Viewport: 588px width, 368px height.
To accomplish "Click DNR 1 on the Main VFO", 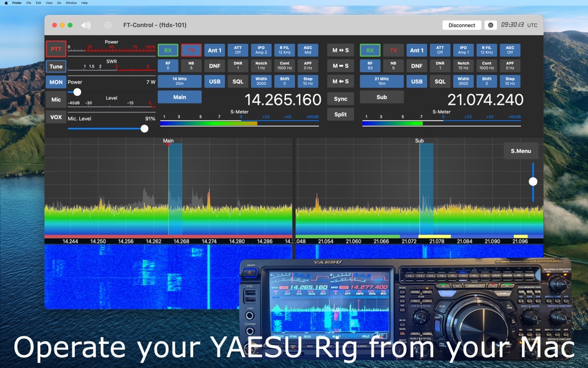I will click(238, 66).
